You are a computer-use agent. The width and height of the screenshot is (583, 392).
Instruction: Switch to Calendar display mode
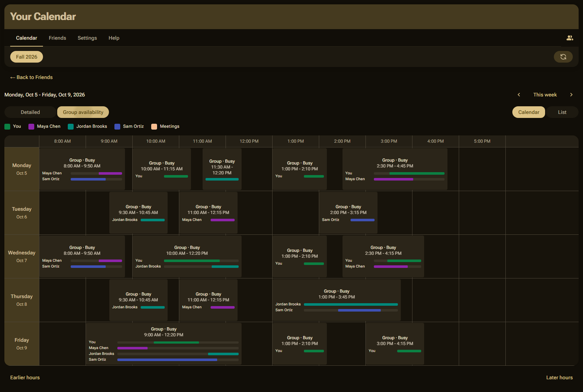[x=529, y=112]
